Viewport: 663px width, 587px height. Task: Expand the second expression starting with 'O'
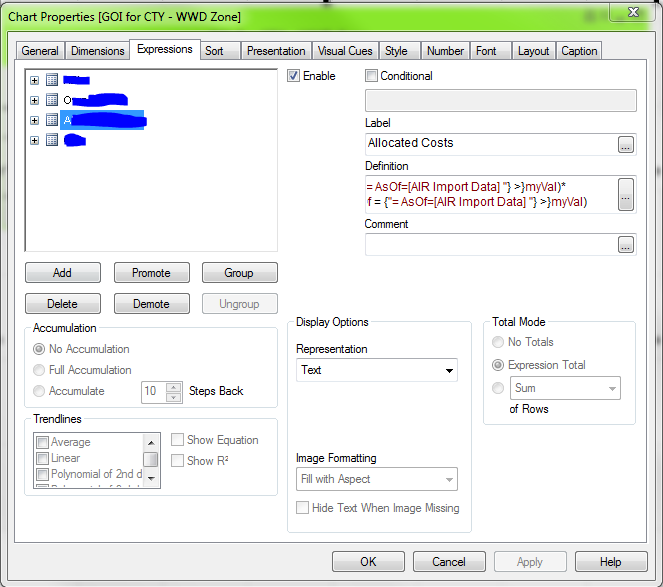click(x=35, y=100)
